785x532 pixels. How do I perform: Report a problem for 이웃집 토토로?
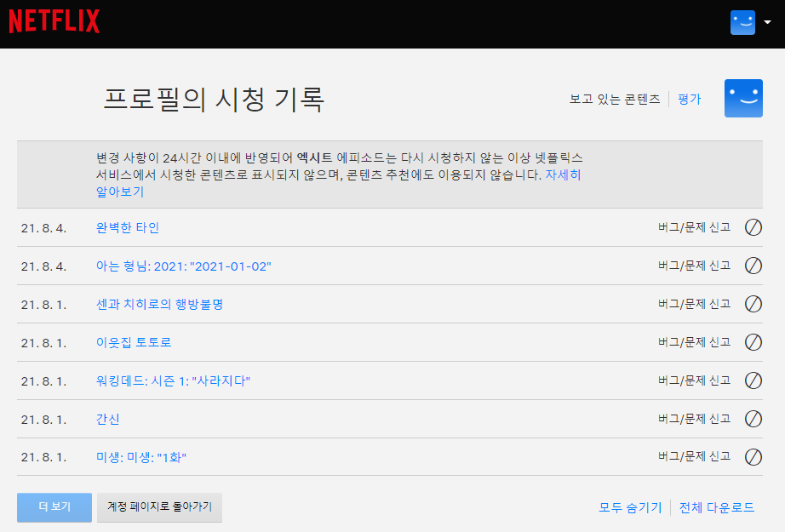694,342
